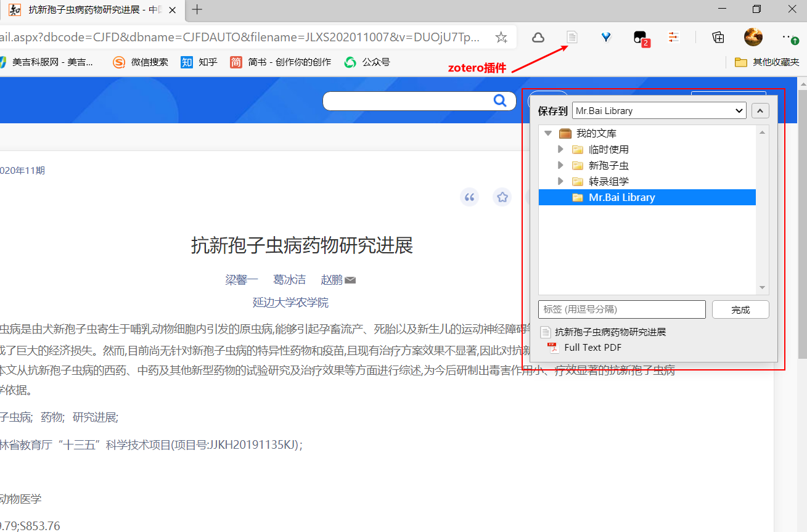Image resolution: width=807 pixels, height=532 pixels.
Task: Click the browser address bar URL
Action: coord(240,38)
